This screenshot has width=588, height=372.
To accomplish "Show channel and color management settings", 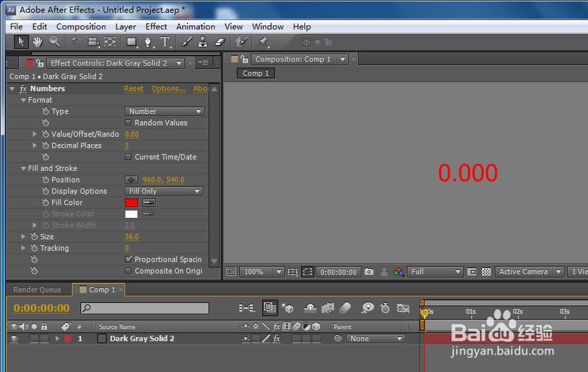I will click(x=399, y=271).
